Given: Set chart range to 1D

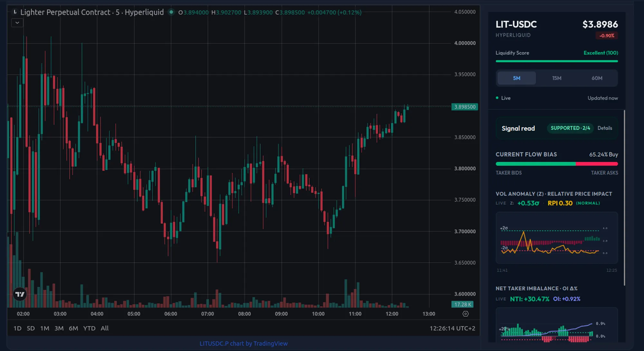Looking at the screenshot, I should pos(17,328).
